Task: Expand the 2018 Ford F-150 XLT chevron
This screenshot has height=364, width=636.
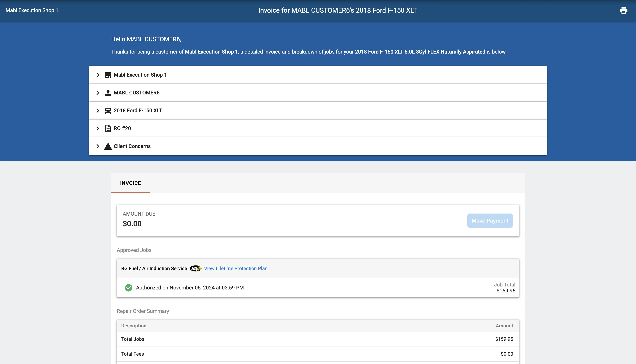Action: click(x=98, y=110)
